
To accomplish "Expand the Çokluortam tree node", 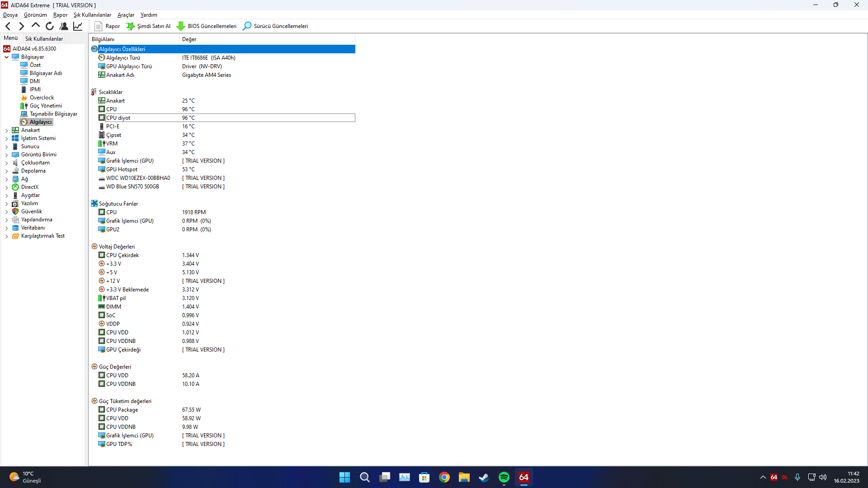I will (6, 163).
